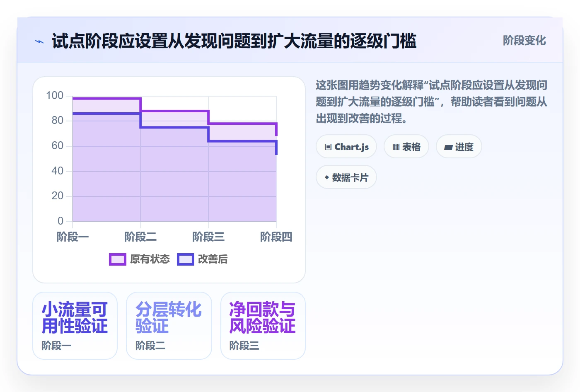
Task: Open the 分层转化验证 card
Action: 169,326
